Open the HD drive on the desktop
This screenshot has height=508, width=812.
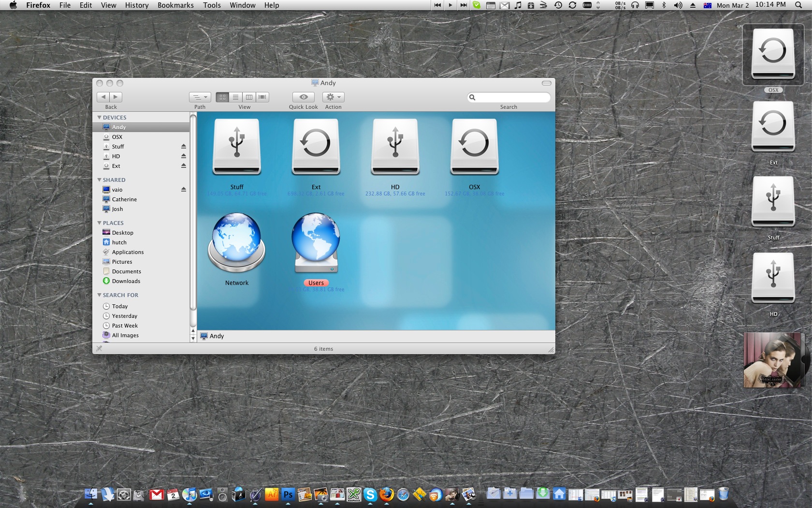click(x=773, y=278)
